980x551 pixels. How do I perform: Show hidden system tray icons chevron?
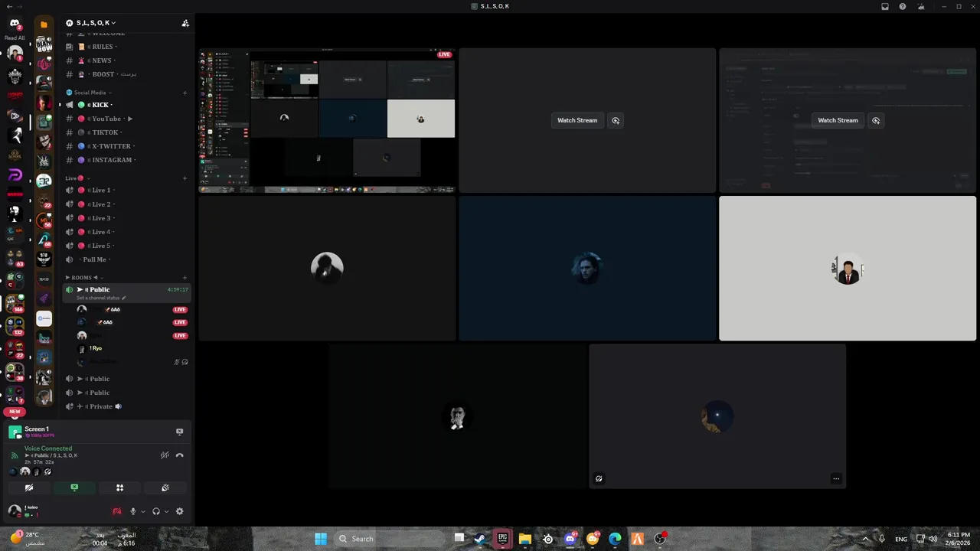click(x=866, y=539)
